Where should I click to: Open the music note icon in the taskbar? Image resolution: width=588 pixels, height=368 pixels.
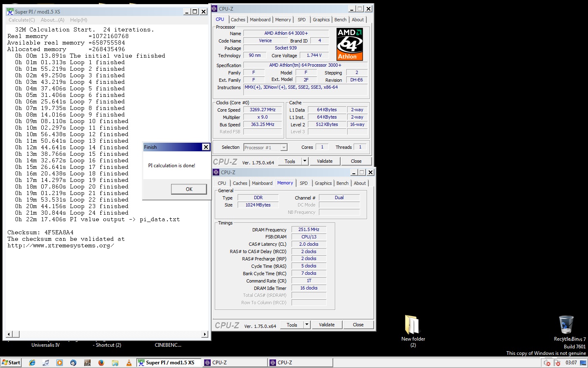46,362
